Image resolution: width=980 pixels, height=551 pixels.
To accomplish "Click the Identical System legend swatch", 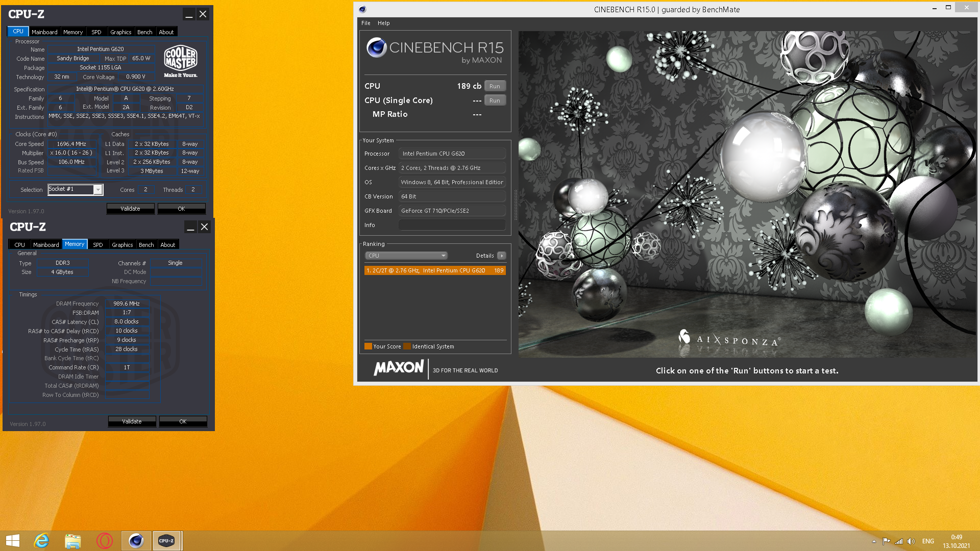I will 407,346.
